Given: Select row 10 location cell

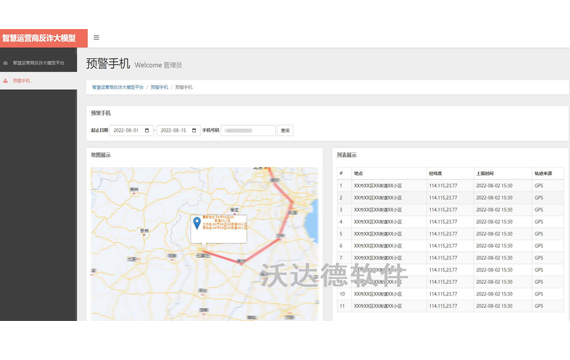Looking at the screenshot, I should tap(389, 294).
